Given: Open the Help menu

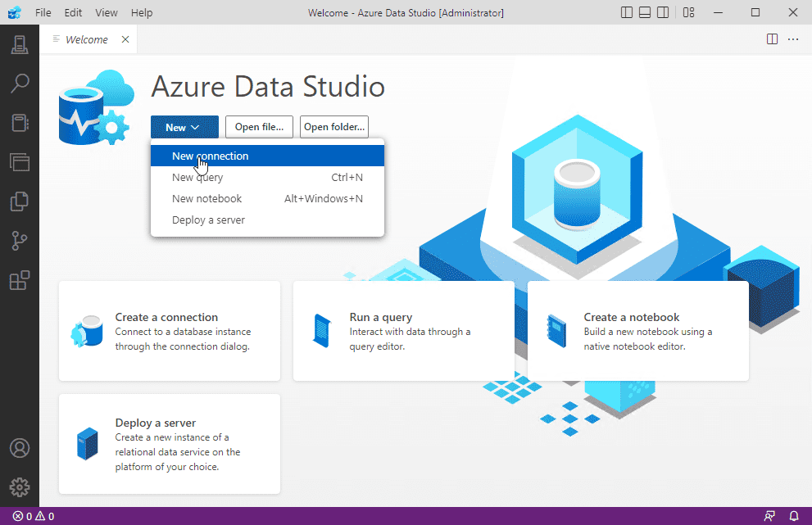Looking at the screenshot, I should [142, 12].
